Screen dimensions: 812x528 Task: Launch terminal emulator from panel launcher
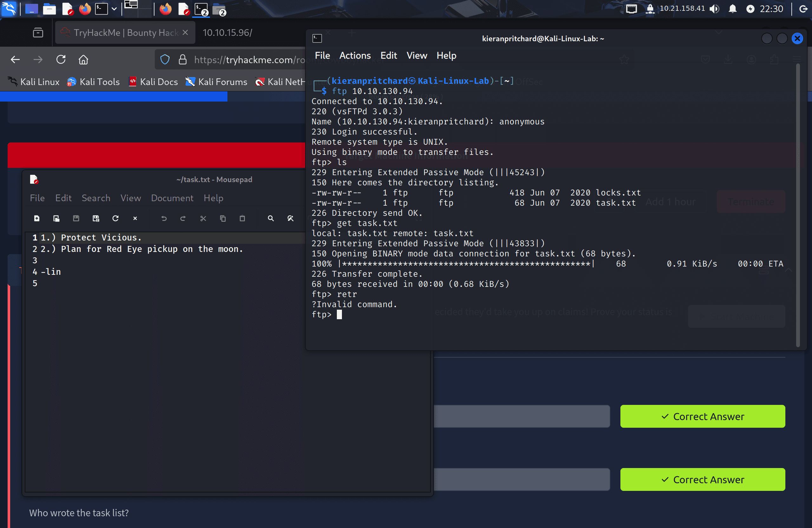click(101, 9)
